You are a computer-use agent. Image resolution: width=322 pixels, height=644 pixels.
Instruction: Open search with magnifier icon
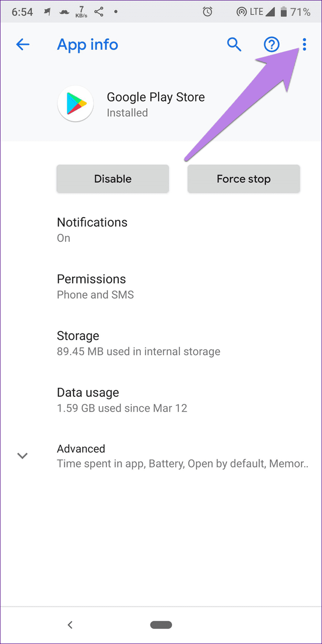click(234, 45)
